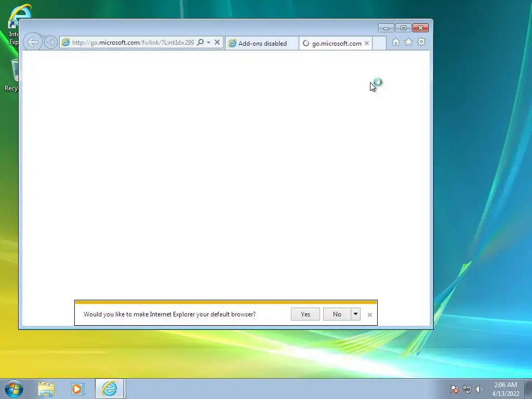Minimize the Internet Explorer window

click(386, 28)
